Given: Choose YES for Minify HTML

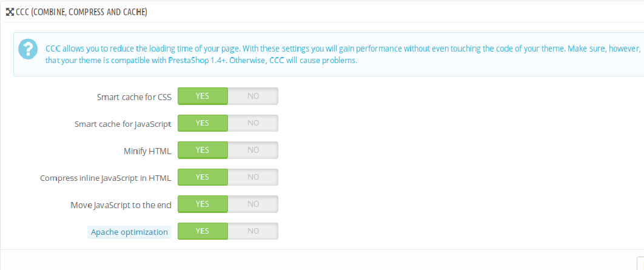Looking at the screenshot, I should coord(203,150).
